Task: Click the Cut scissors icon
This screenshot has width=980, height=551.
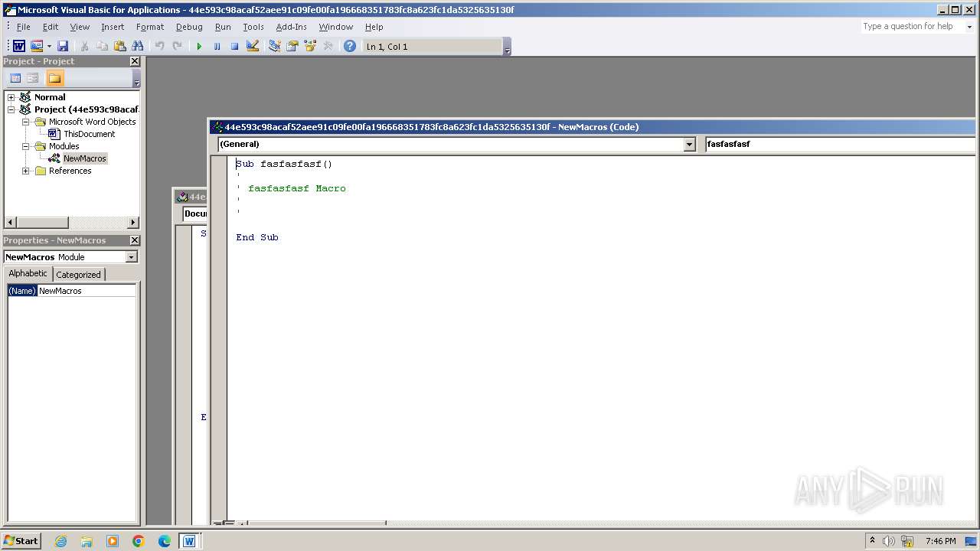Action: [84, 47]
